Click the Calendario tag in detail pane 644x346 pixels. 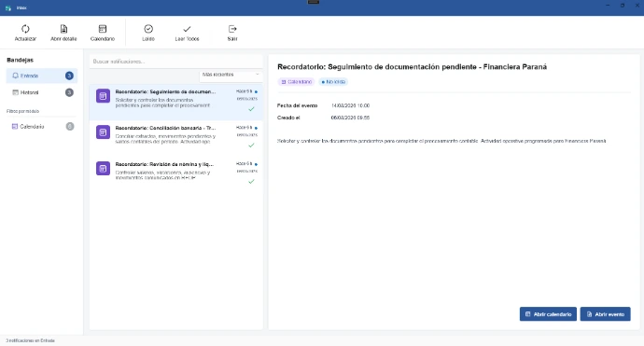click(296, 82)
